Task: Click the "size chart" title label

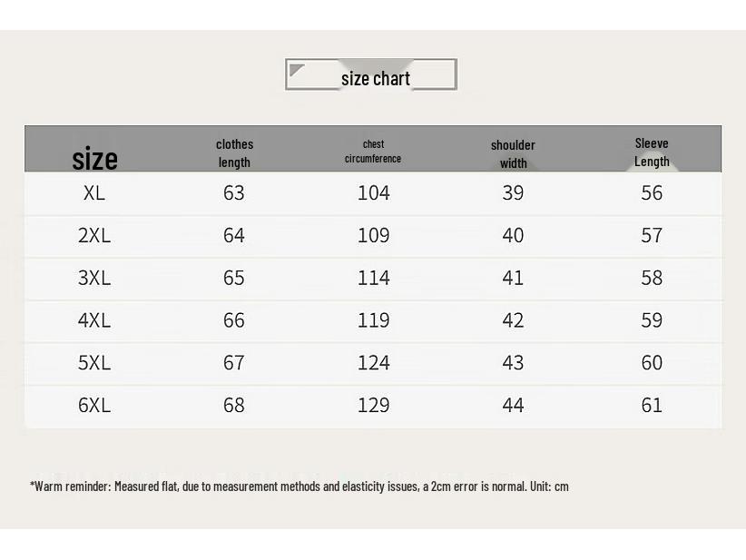Action: (376, 78)
